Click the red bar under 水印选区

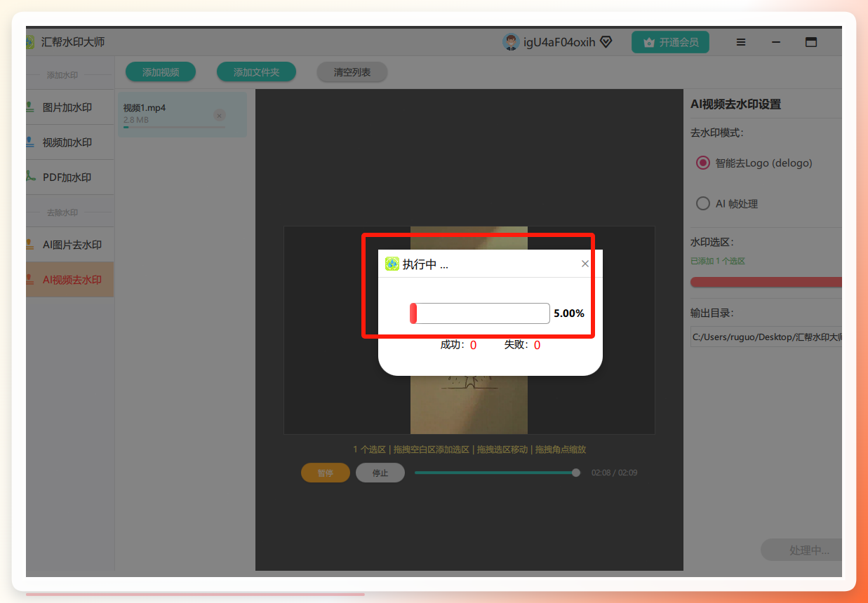tap(766, 282)
